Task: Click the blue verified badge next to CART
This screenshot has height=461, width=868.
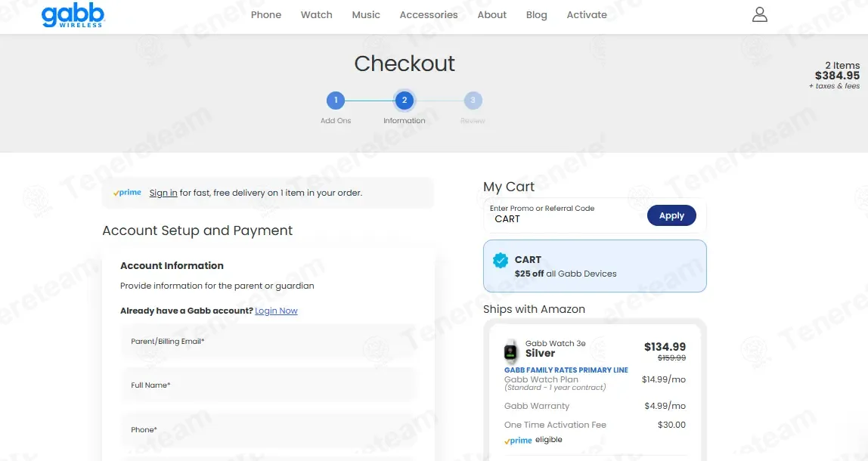Action: click(501, 260)
